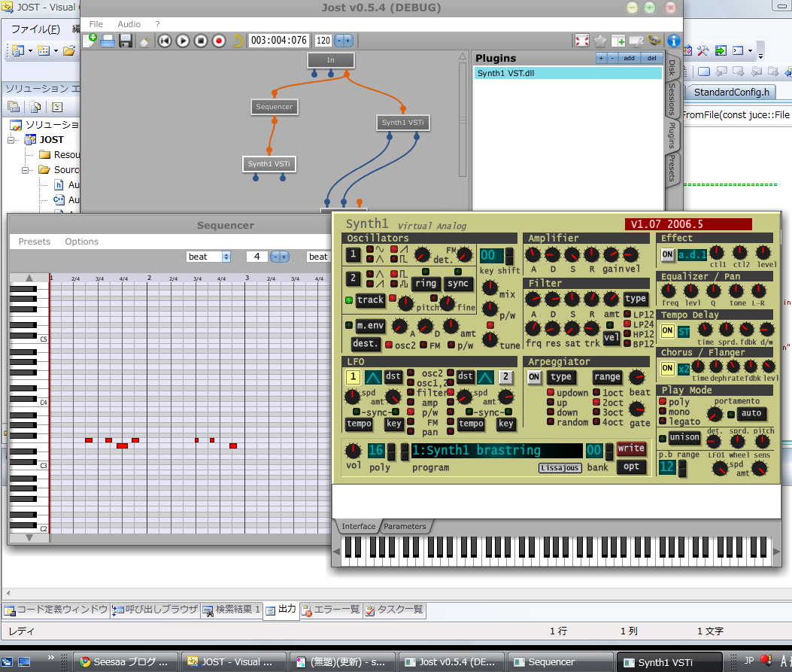The image size is (792, 672).
Task: Open the Audio menu in Jost
Action: pos(129,24)
